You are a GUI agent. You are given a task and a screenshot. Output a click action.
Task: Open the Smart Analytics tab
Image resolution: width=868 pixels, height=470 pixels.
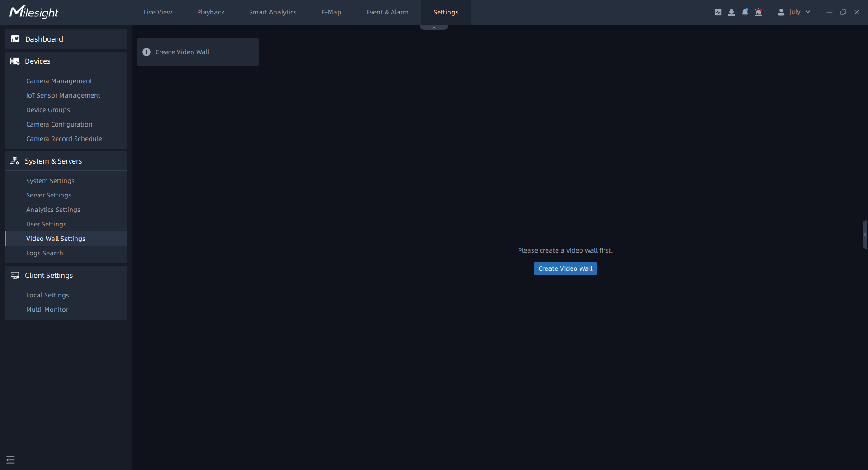pos(273,12)
